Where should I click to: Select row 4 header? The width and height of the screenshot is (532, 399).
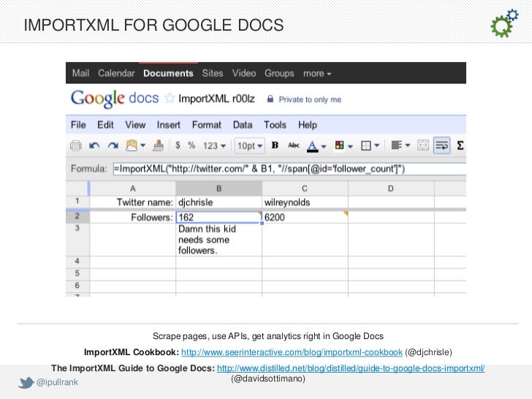[77, 262]
